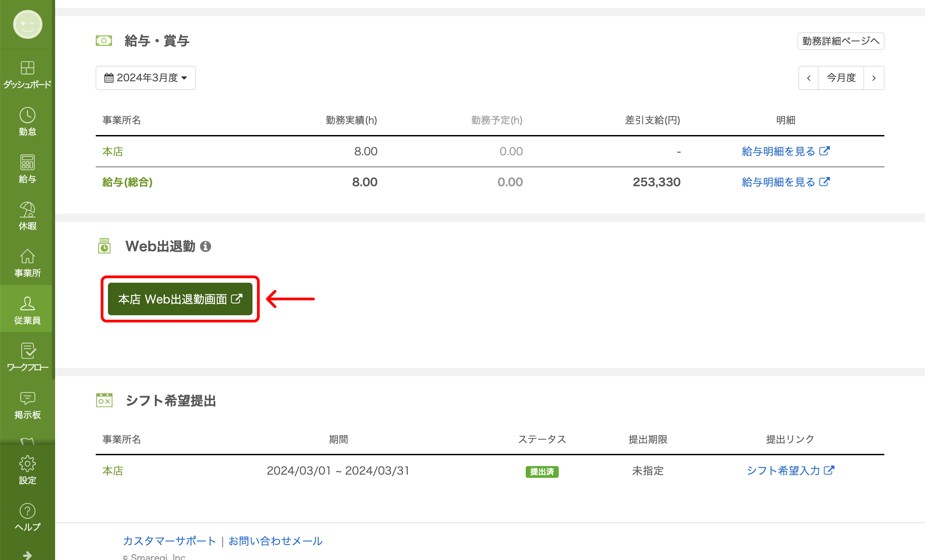Select the 給与 (payroll) sidebar icon

pyautogui.click(x=27, y=168)
